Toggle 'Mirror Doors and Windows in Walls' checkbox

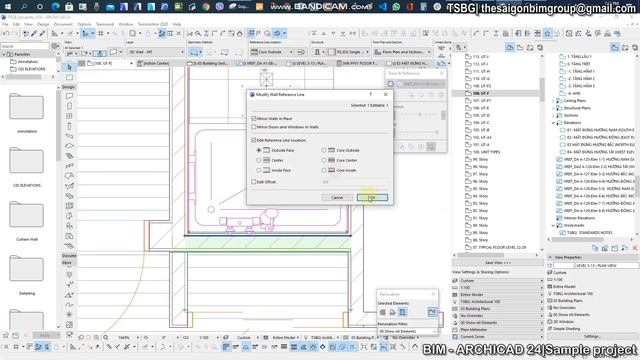(254, 127)
